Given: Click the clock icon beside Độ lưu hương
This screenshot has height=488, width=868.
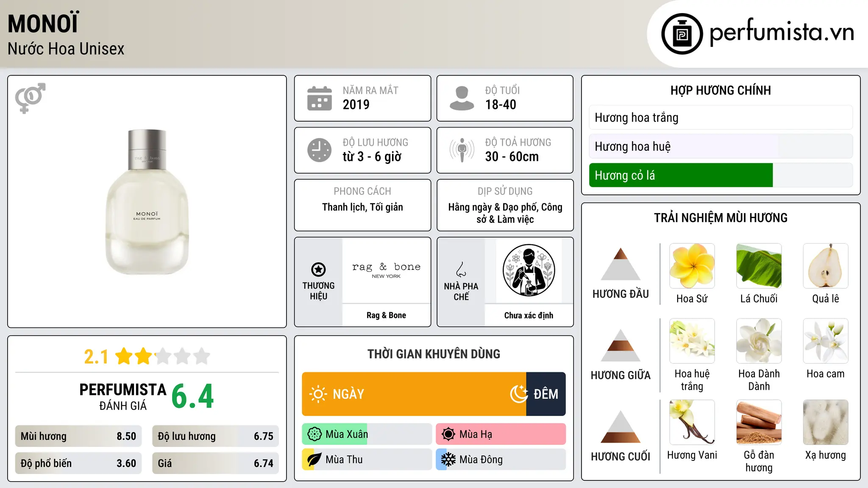Looking at the screenshot, I should coord(320,150).
